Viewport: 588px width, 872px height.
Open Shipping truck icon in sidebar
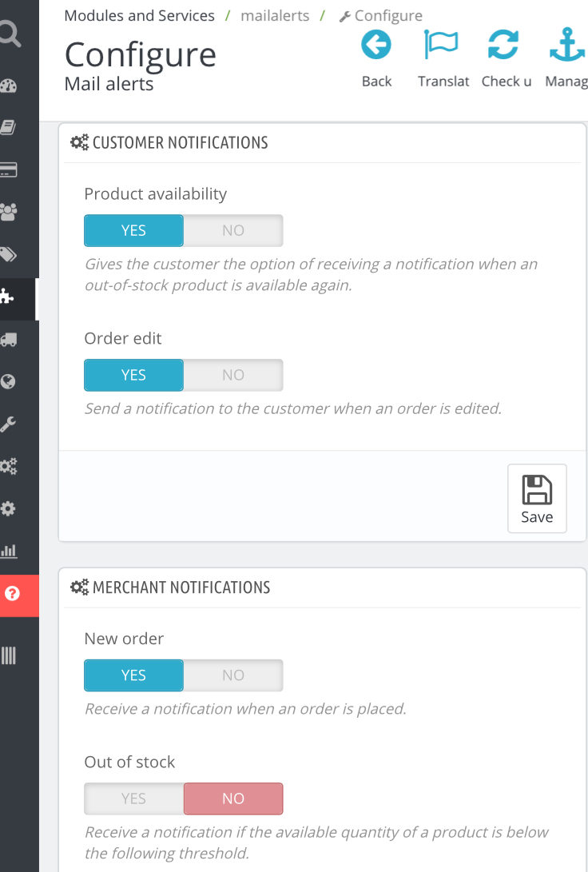click(x=9, y=339)
